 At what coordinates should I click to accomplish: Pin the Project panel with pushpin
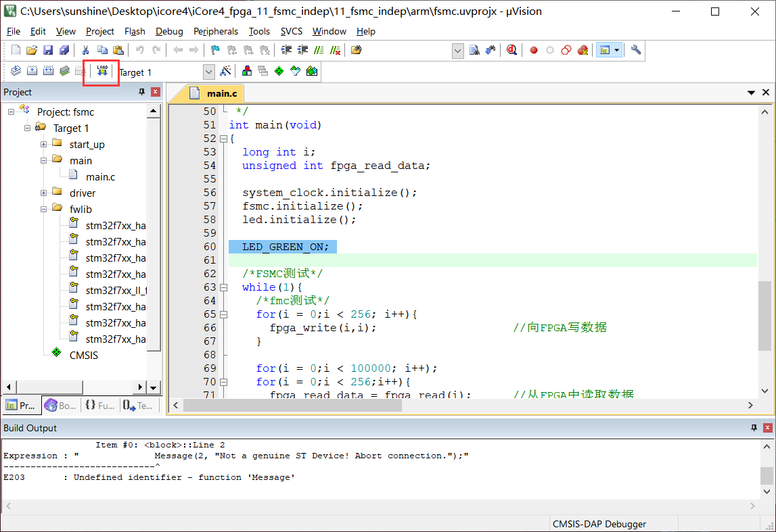[142, 92]
